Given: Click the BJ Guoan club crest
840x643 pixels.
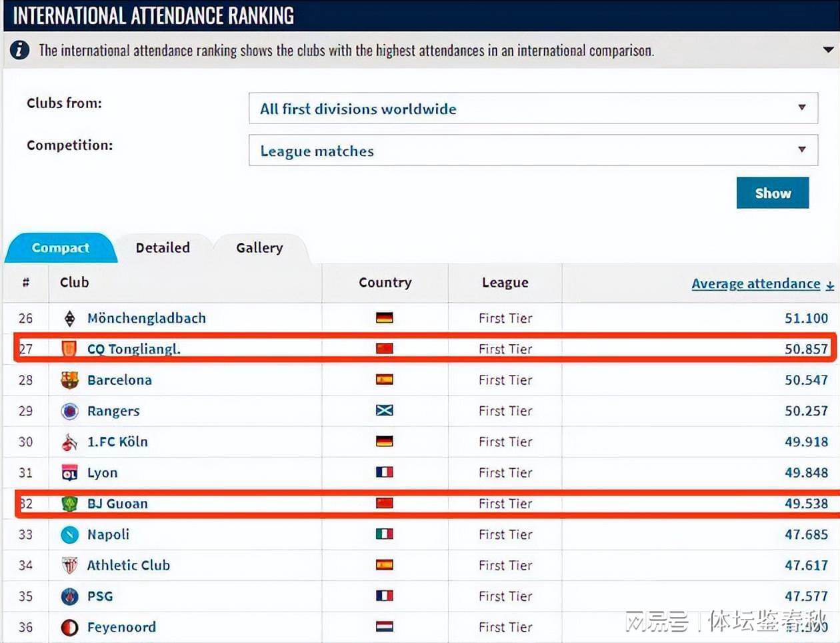Looking at the screenshot, I should (69, 504).
